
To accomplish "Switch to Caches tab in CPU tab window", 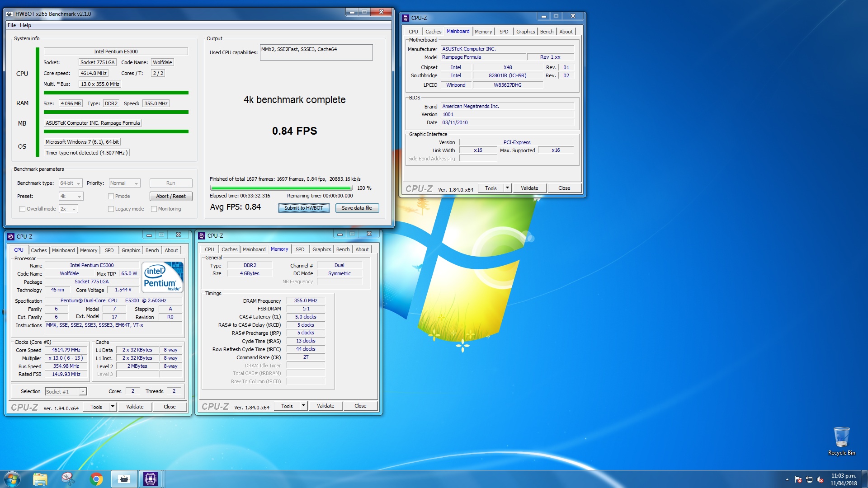I will 38,250.
